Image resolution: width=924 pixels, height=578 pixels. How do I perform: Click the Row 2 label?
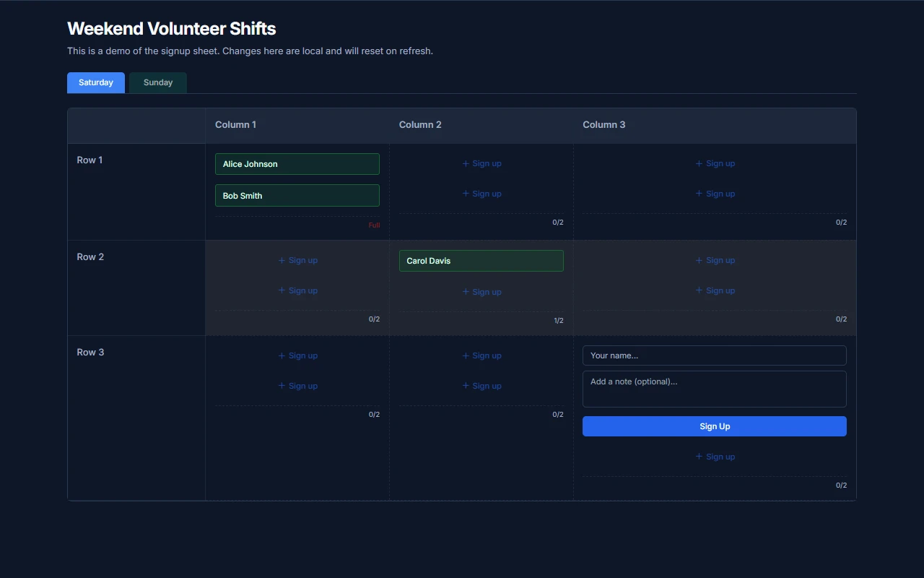90,257
